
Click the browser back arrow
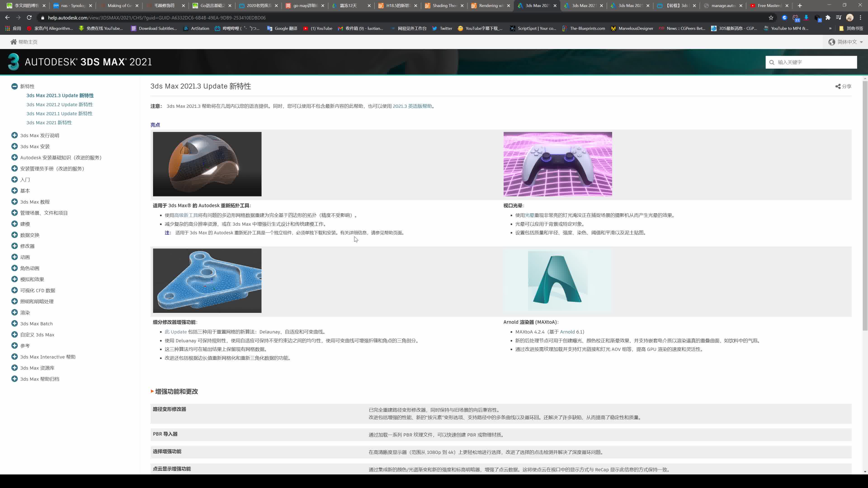[x=7, y=18]
